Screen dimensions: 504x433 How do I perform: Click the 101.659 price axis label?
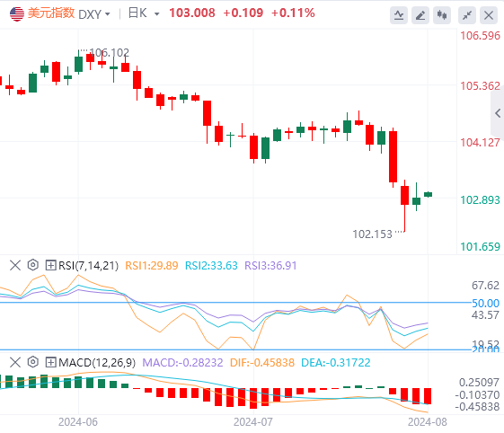pos(481,246)
